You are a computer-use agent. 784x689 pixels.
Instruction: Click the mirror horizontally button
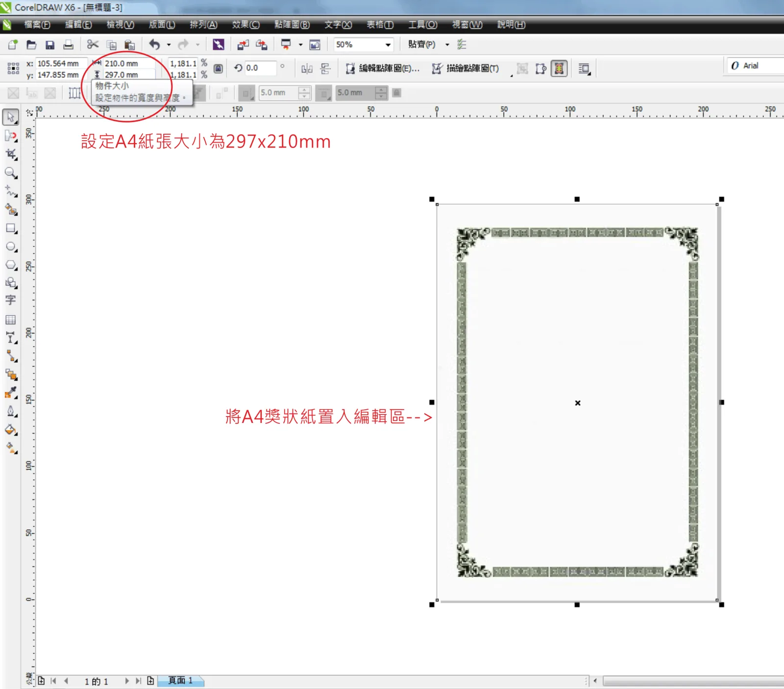point(307,69)
